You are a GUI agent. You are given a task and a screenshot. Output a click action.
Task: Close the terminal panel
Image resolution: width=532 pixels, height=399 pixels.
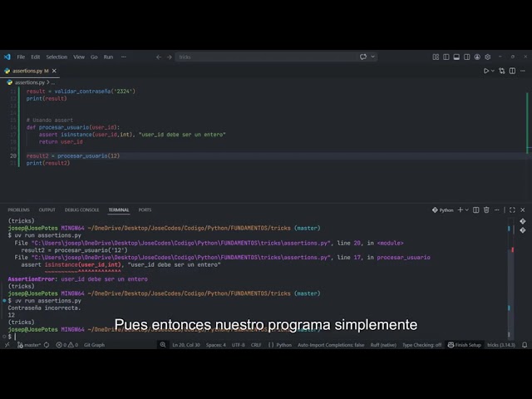click(x=523, y=210)
